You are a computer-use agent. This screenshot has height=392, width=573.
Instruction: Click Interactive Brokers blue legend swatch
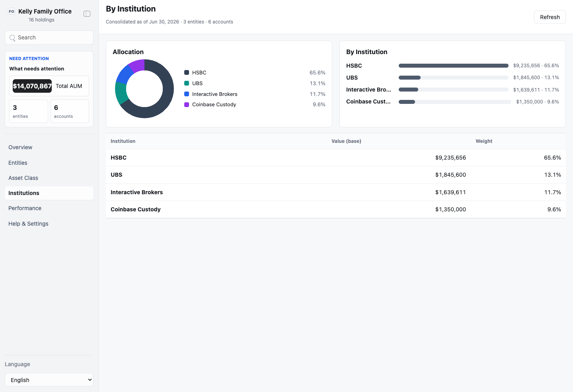click(187, 94)
